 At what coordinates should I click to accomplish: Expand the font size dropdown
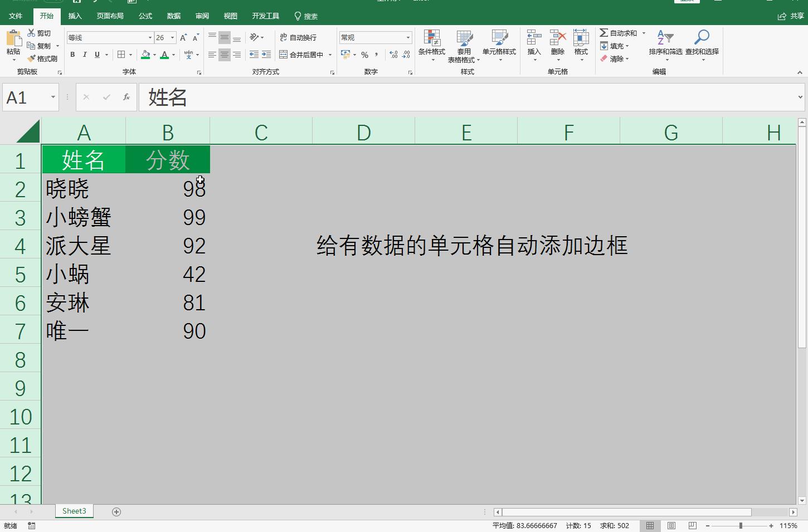coord(171,37)
